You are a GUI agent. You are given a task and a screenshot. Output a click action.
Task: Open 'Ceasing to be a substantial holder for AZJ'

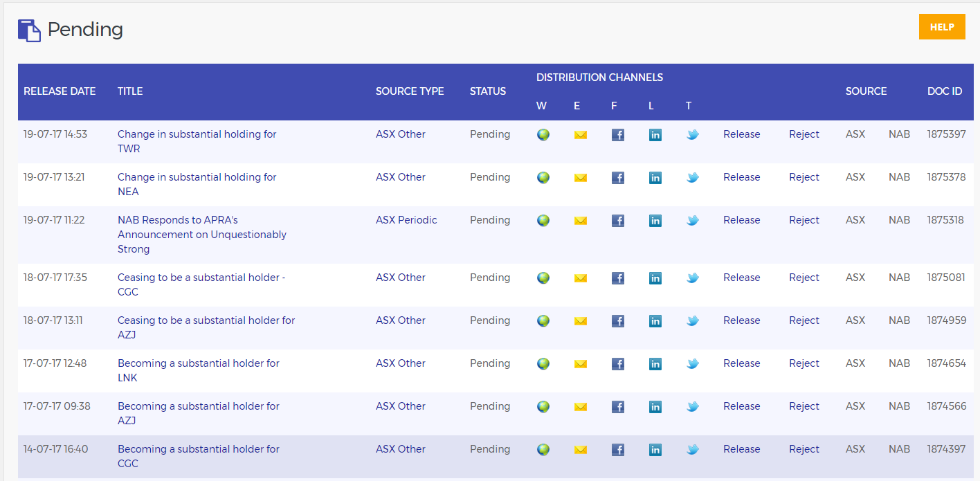pyautogui.click(x=206, y=327)
